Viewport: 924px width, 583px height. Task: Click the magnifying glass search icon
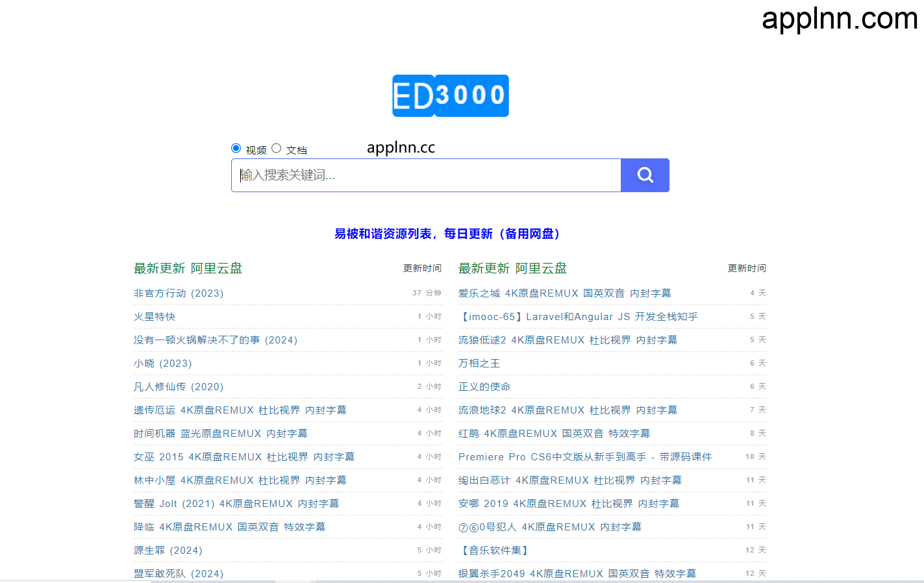644,175
